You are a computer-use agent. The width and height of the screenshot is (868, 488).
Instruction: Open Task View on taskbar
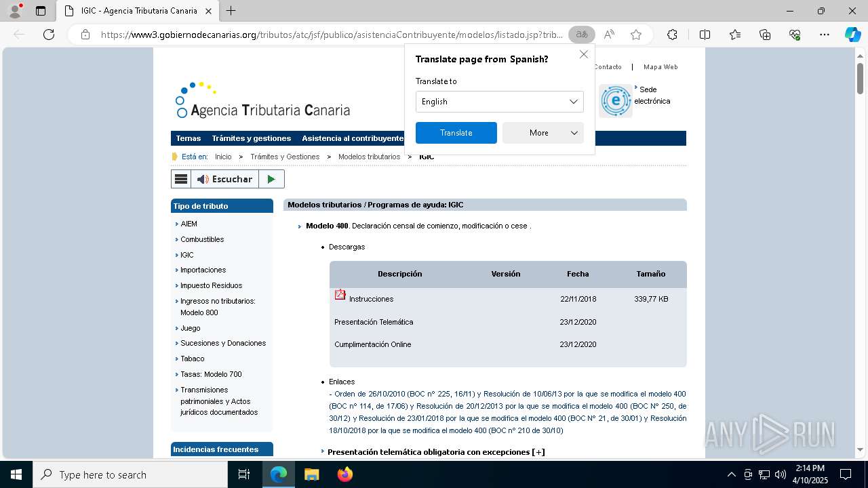pos(244,474)
